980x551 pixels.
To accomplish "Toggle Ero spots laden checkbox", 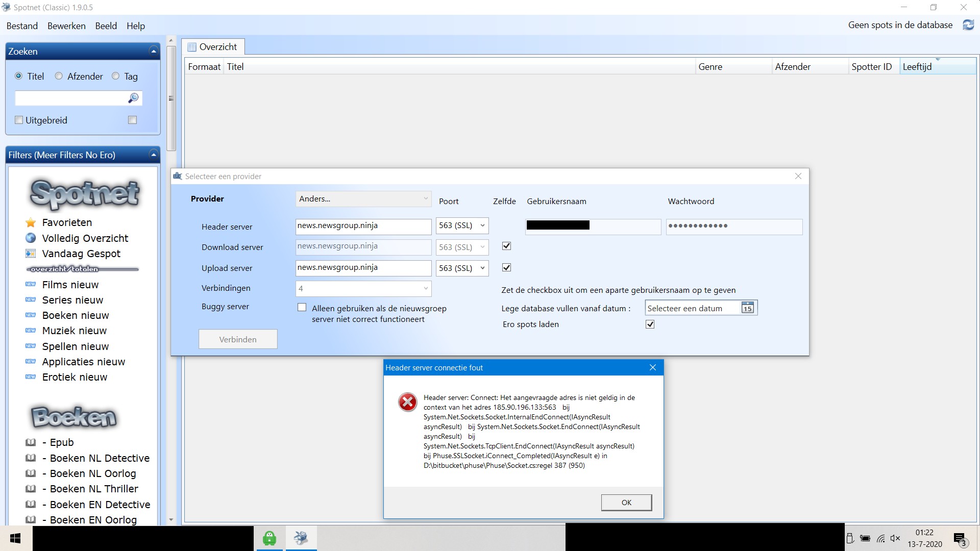I will coord(650,324).
